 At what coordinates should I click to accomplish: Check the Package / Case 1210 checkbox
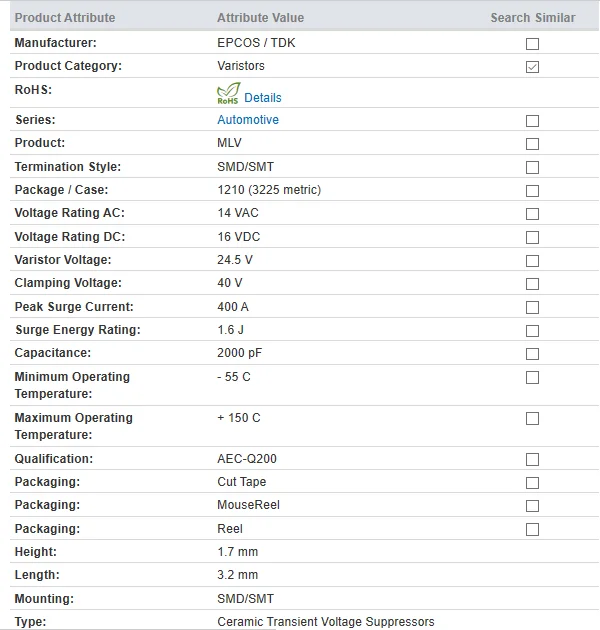(532, 190)
